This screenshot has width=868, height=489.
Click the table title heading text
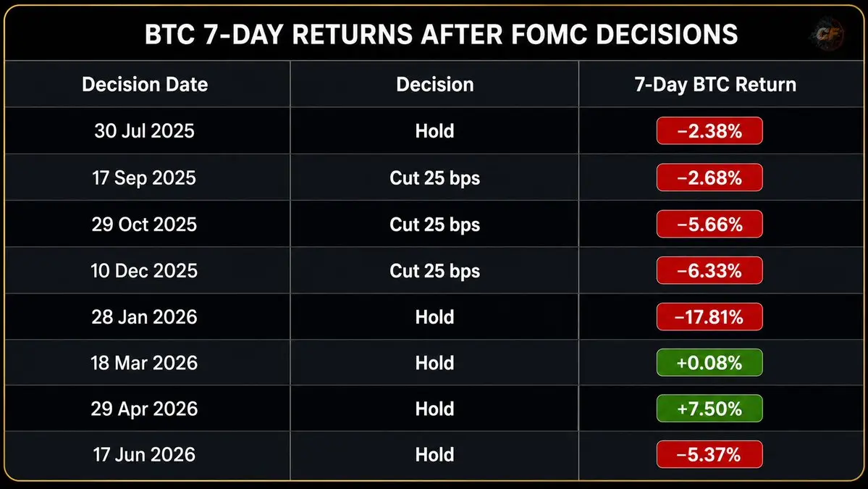(441, 34)
